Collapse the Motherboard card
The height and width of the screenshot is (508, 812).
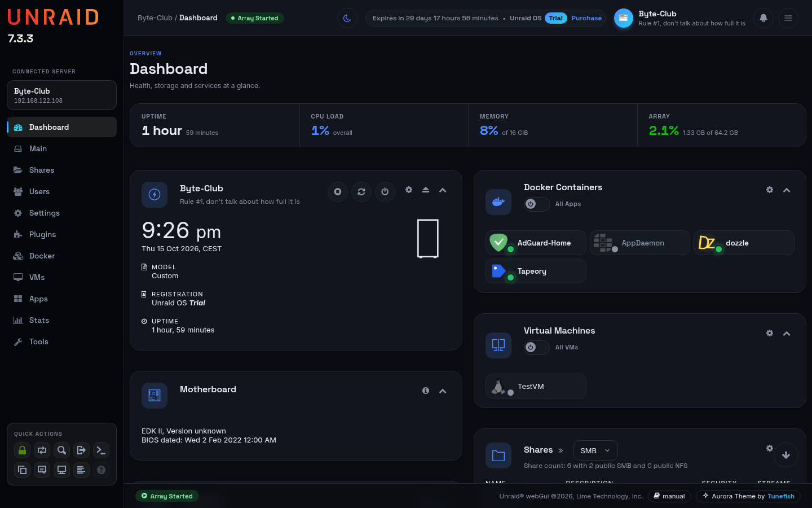pyautogui.click(x=443, y=391)
